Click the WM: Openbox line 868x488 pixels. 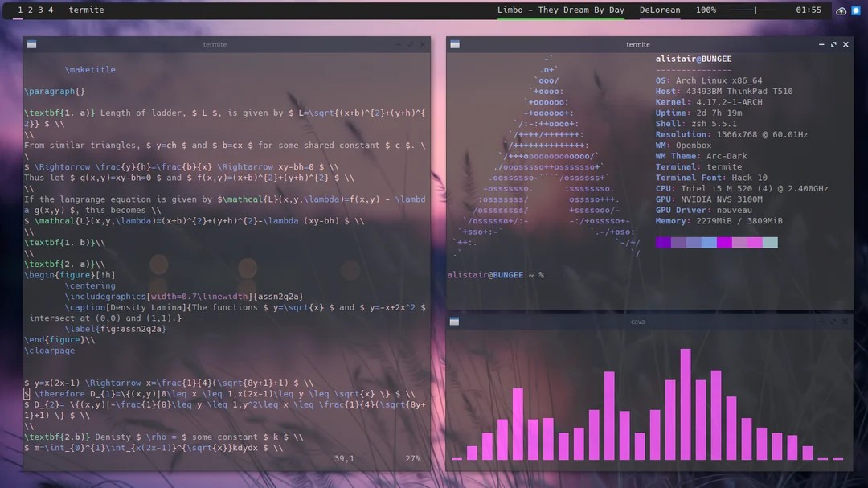click(x=683, y=146)
